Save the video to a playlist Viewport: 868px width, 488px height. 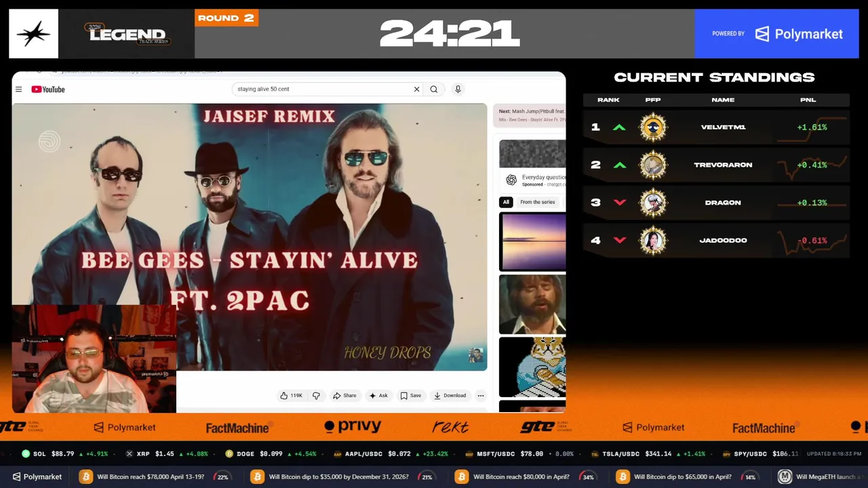(411, 396)
